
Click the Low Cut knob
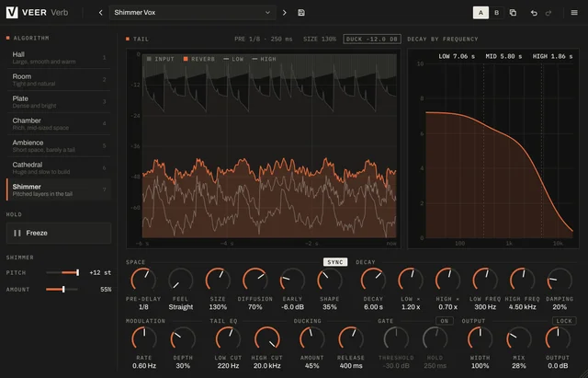click(x=228, y=338)
